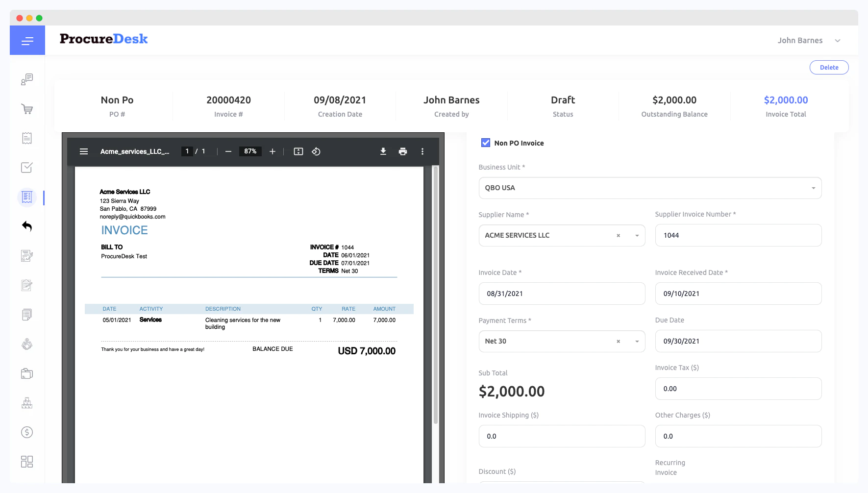Open the stacked documents sidebar icon
868x493 pixels.
[x=27, y=315]
